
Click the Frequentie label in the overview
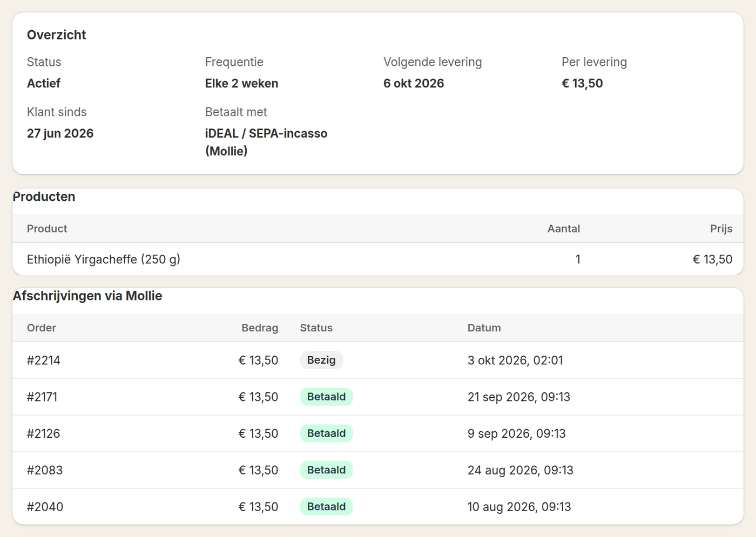click(x=234, y=62)
